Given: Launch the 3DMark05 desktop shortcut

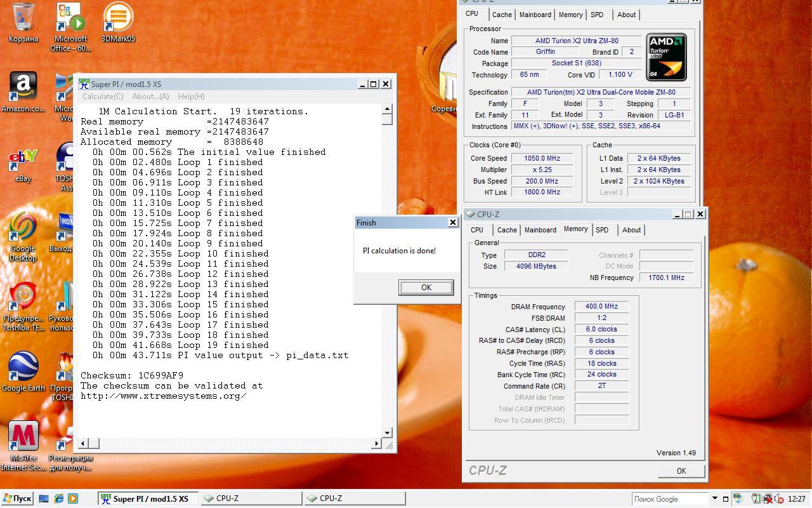Looking at the screenshot, I should 118,22.
